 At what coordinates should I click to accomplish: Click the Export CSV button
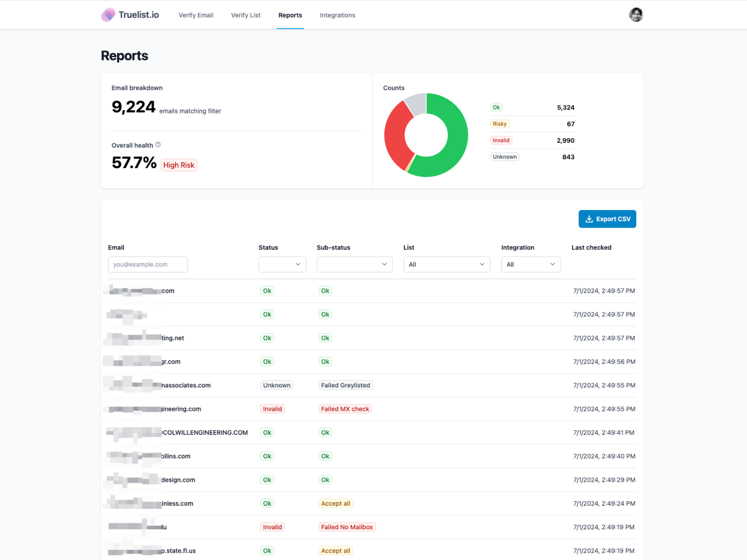click(x=607, y=219)
